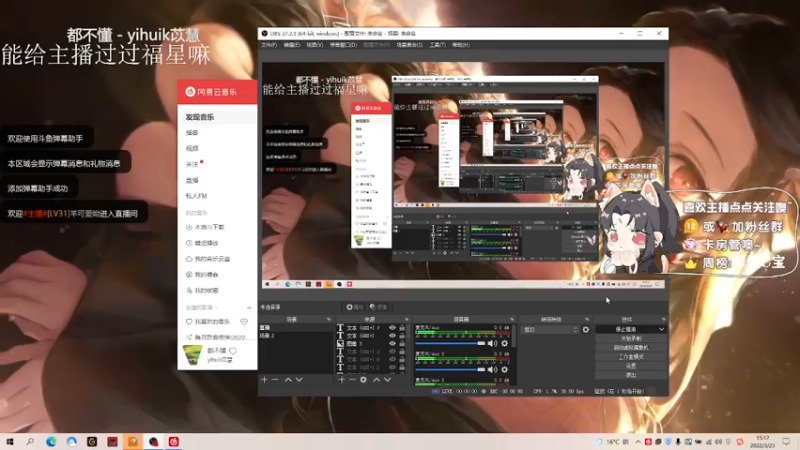Open transition properties gear in 转场特效 panel
This screenshot has height=450, width=800.
[586, 330]
